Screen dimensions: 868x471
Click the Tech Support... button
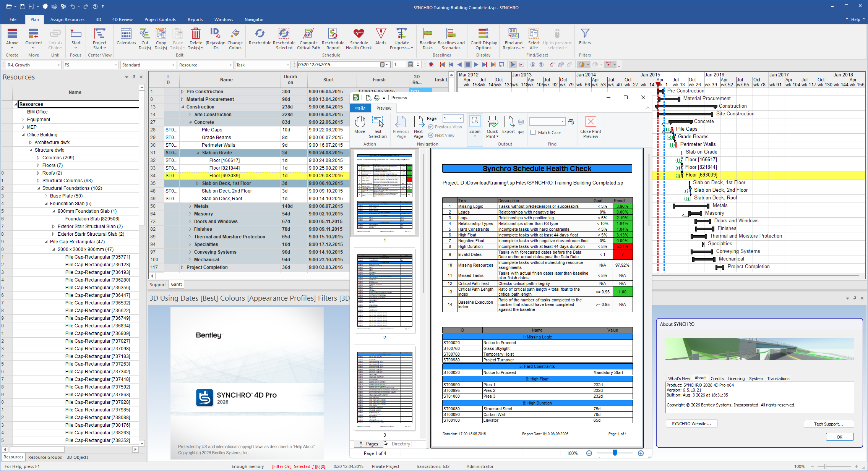click(x=828, y=424)
